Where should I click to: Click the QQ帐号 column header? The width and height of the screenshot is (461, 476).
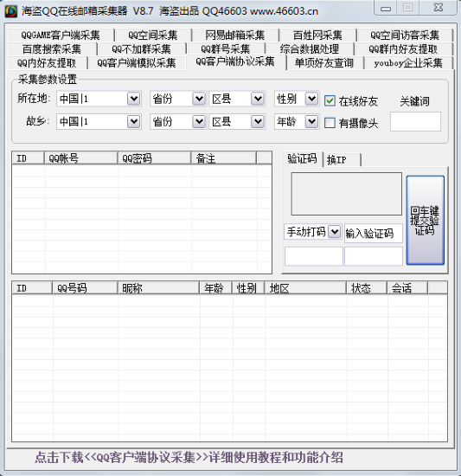80,158
